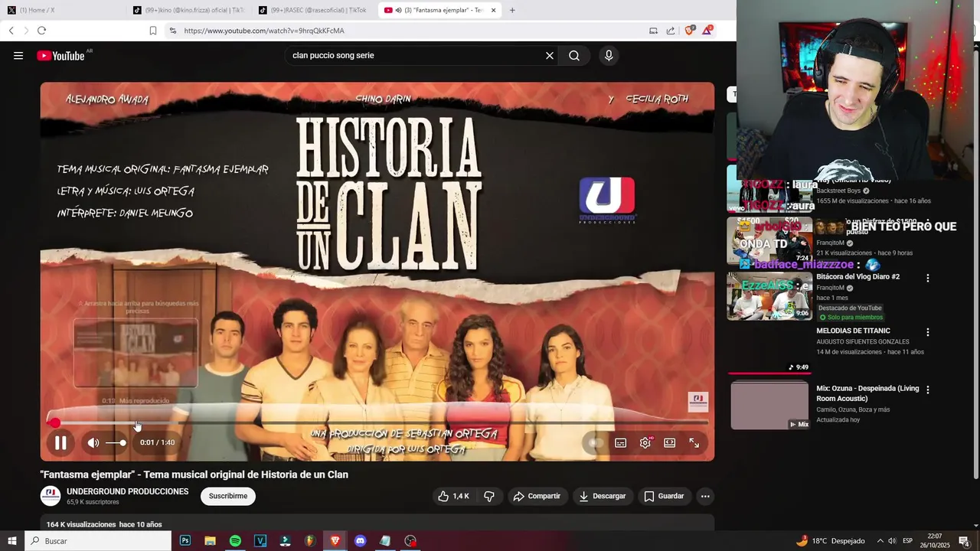The width and height of the screenshot is (980, 551).
Task: Open the YouTube hamburger guide menu
Action: pyautogui.click(x=18, y=55)
